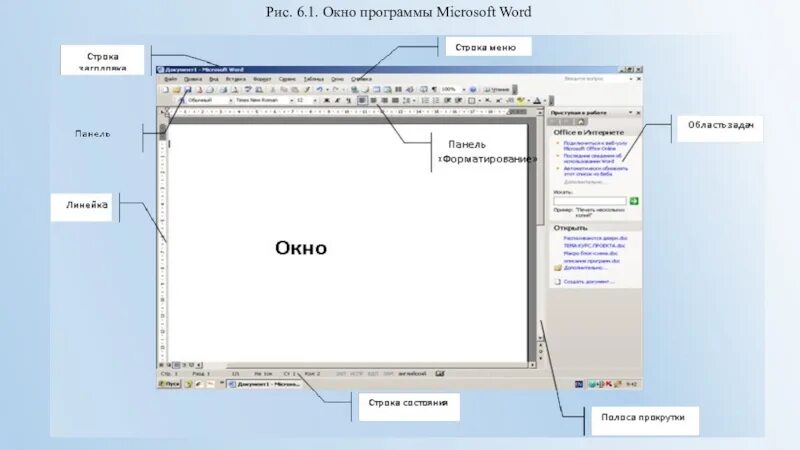Open the Style dropdown showing Обычный

(x=231, y=101)
